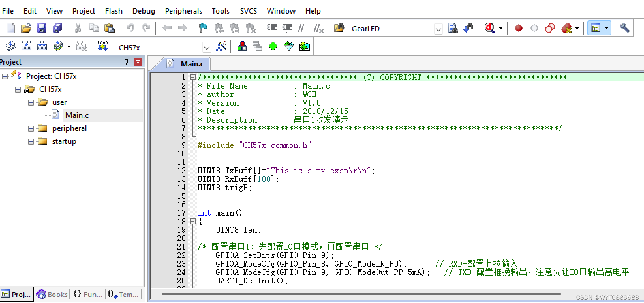644x303 pixels.
Task: Open the Peripherals menu
Action: [183, 11]
